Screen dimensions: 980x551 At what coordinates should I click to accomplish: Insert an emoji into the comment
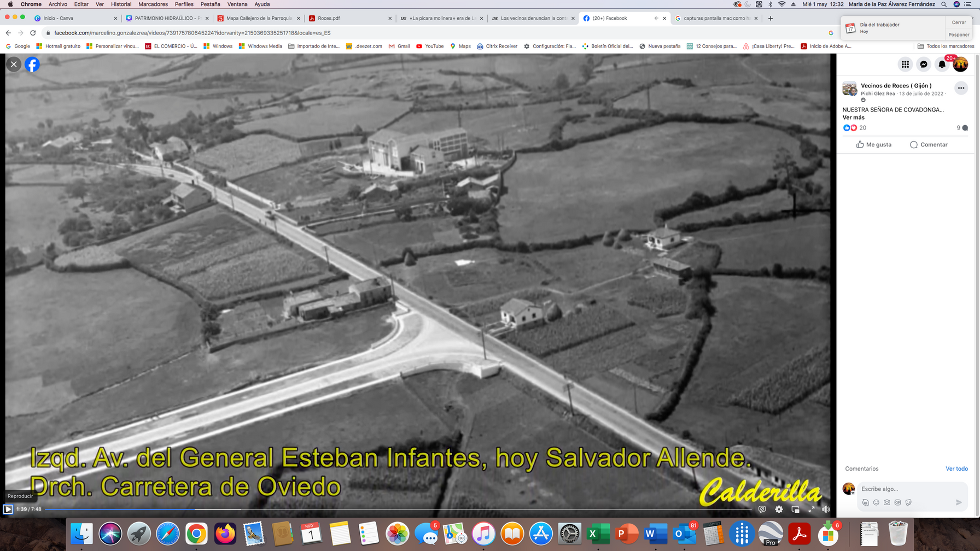(876, 502)
